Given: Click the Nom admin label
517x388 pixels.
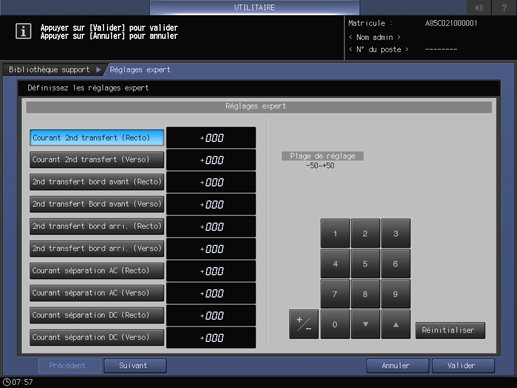Looking at the screenshot, I should [x=375, y=37].
